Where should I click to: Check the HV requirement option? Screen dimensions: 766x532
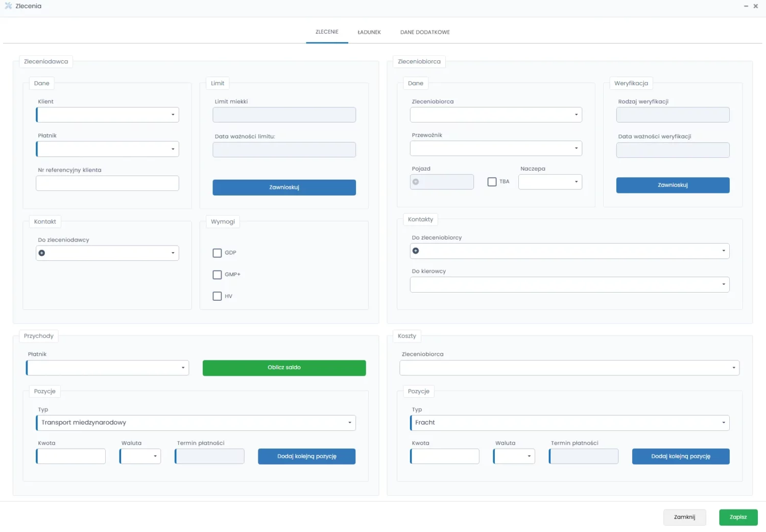(217, 296)
